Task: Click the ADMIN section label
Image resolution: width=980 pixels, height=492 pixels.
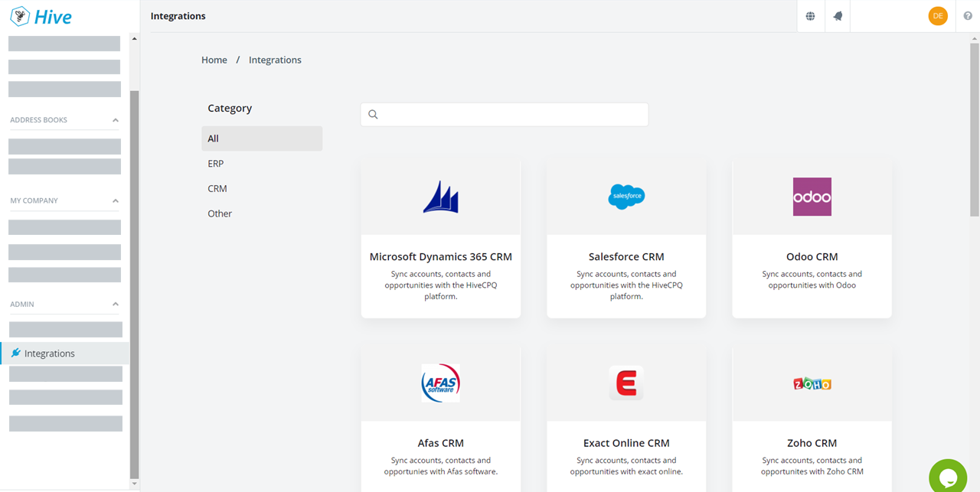Action: pyautogui.click(x=22, y=305)
